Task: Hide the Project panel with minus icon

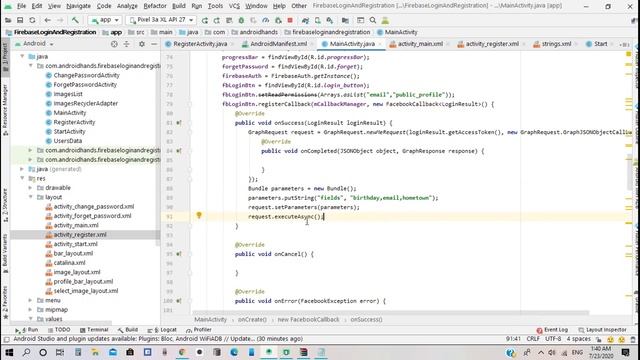Action: point(154,44)
